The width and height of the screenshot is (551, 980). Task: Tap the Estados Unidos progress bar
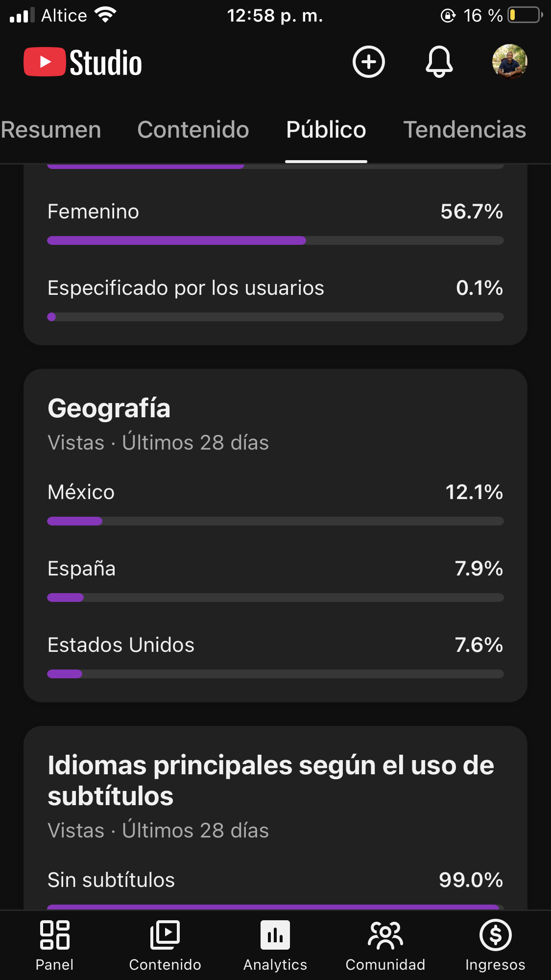(x=275, y=674)
